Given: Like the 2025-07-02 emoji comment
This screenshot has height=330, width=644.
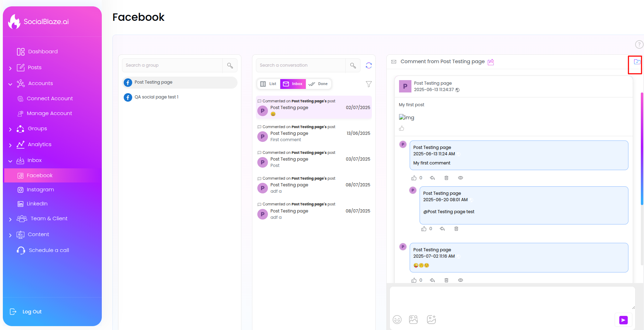Looking at the screenshot, I should coord(414,280).
